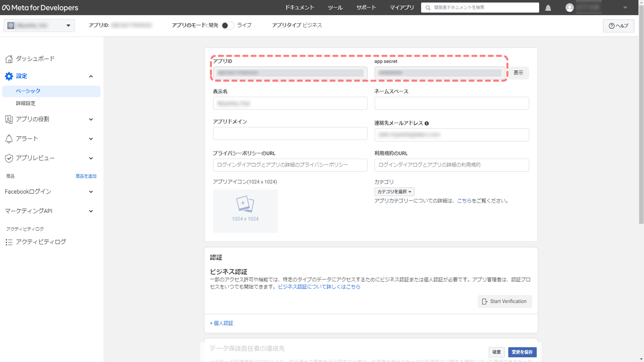This screenshot has width=644, height=362.
Task: Open the ツール menu
Action: pos(335,7)
